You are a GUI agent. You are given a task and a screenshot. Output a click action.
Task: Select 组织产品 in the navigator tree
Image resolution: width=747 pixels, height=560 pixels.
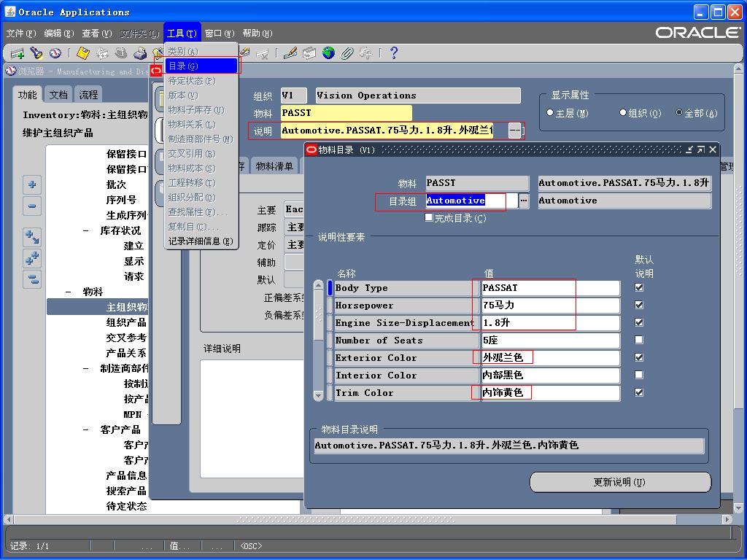126,322
